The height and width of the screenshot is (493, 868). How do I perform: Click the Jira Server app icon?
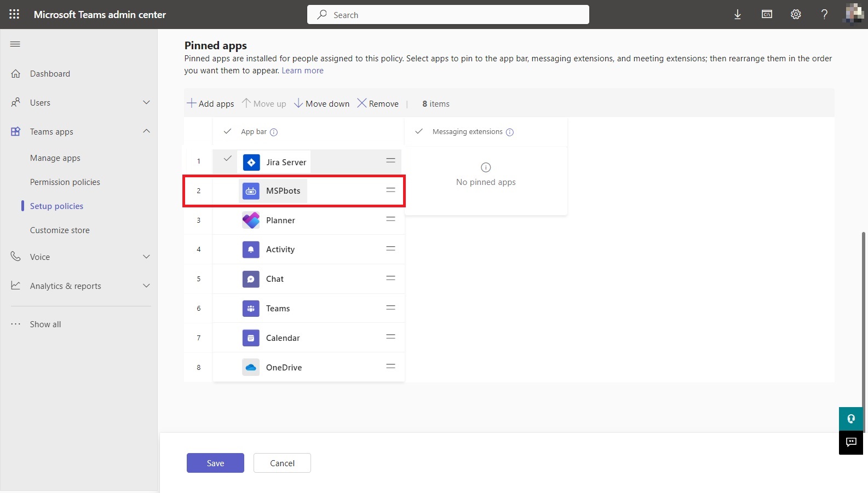(251, 163)
